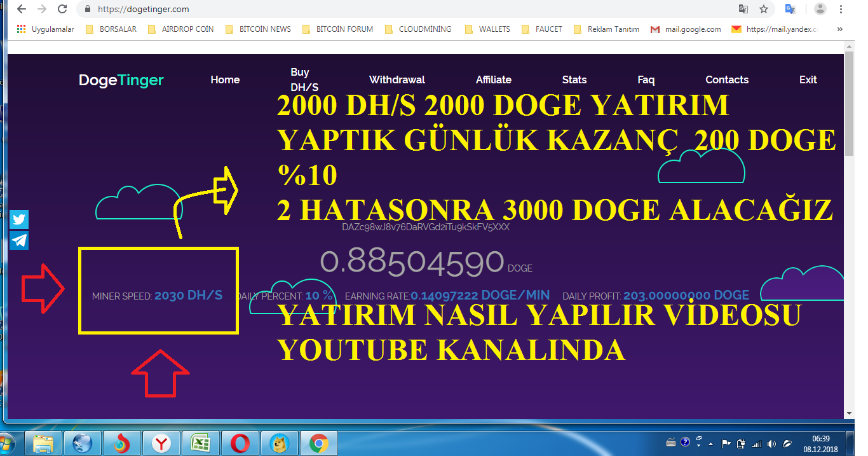The height and width of the screenshot is (456, 868).
Task: Open Windows Explorer from taskbar
Action: click(x=43, y=443)
